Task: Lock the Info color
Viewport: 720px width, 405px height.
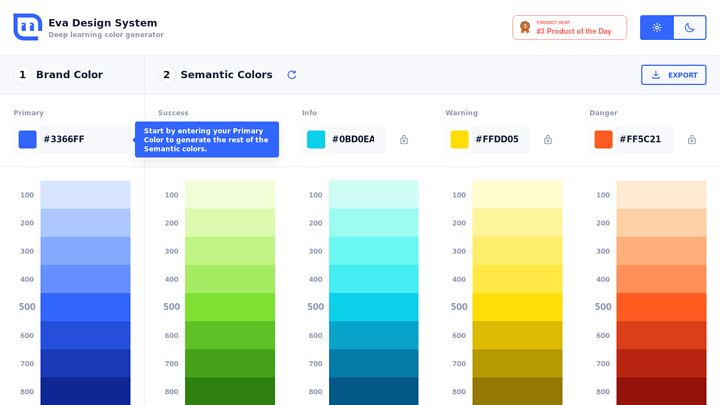Action: pos(404,140)
